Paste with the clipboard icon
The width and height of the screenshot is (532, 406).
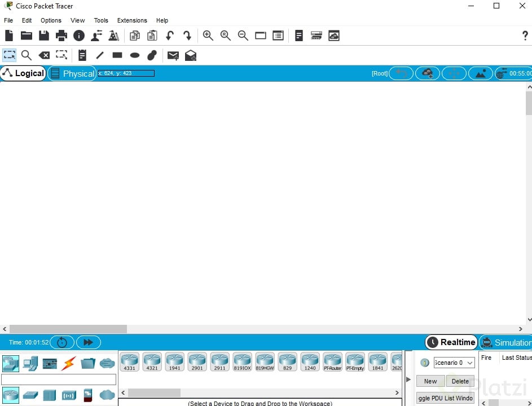tap(152, 36)
